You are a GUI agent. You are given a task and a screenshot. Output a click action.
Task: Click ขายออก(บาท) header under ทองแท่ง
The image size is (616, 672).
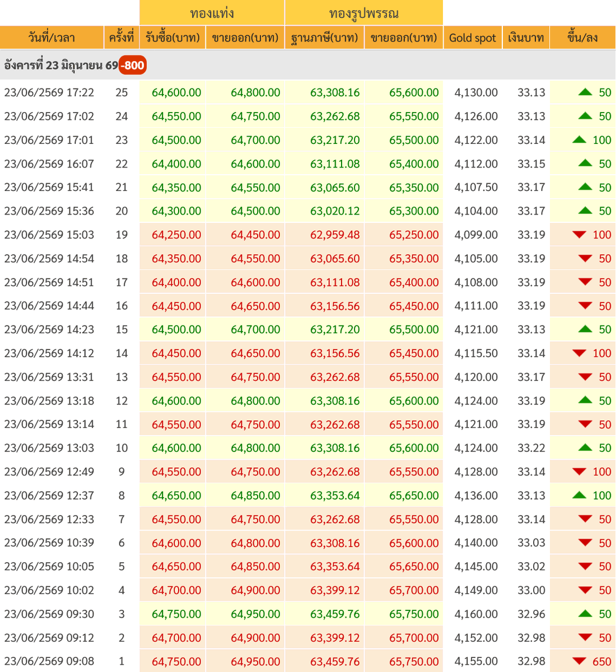[245, 38]
